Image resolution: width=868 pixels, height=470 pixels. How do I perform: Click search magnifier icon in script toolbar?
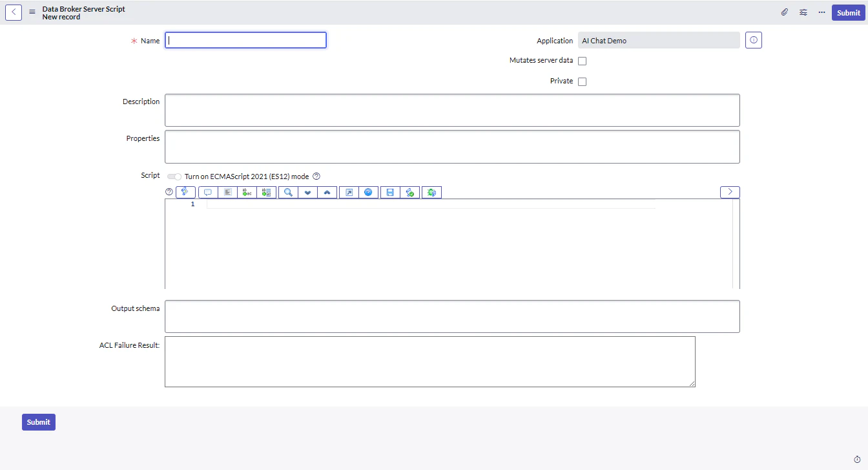[288, 192]
